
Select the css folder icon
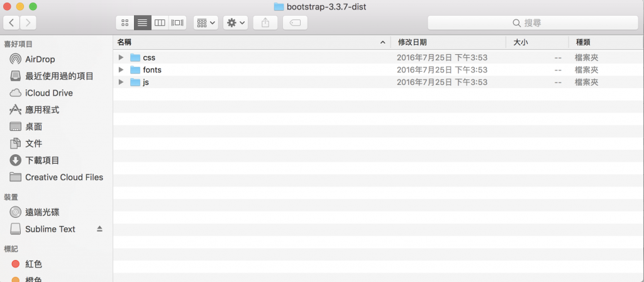click(x=135, y=57)
